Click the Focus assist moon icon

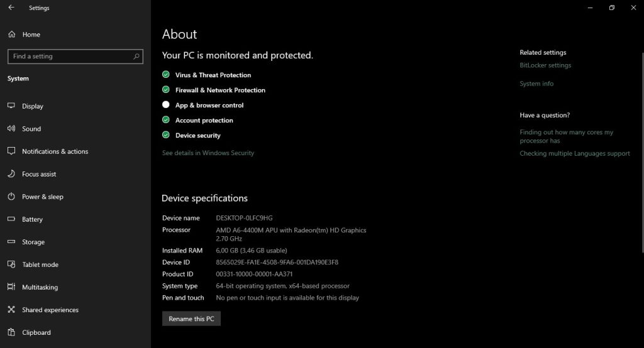point(11,174)
